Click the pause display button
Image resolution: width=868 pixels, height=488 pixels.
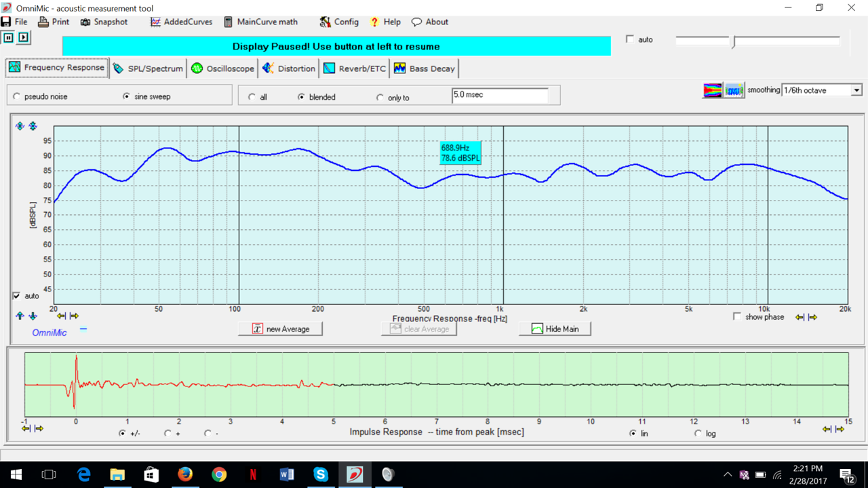[9, 38]
